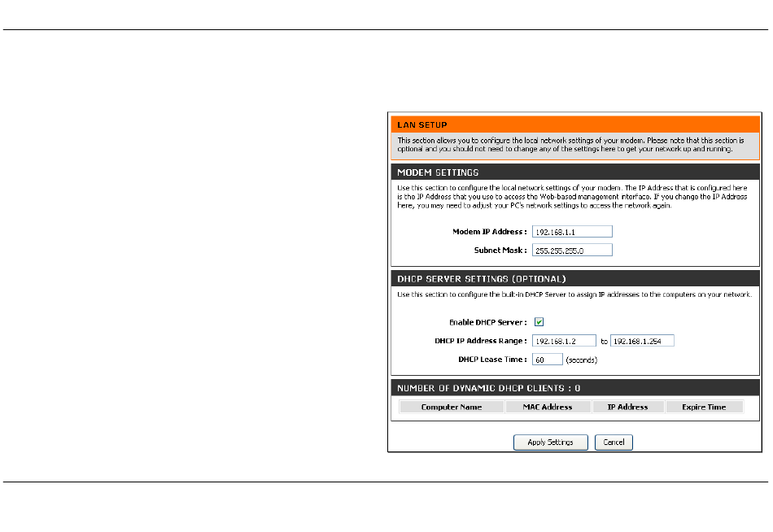
Task: Click the MODEM SETTINGS section header
Action: pos(574,172)
